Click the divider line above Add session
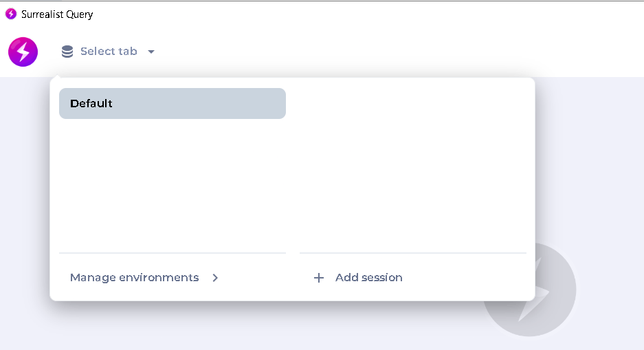 [x=413, y=253]
